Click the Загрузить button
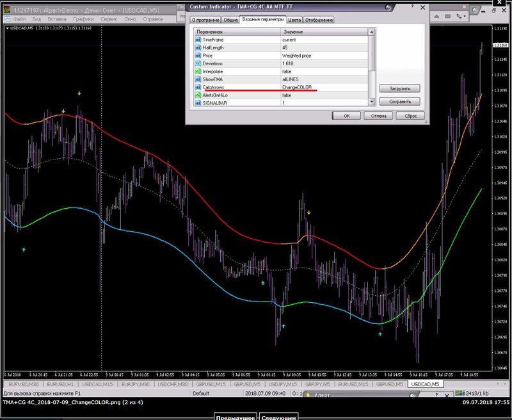This screenshot has width=512, height=420. 399,88
